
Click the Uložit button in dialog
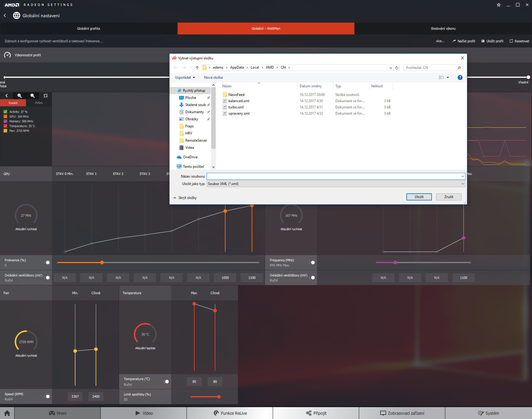pyautogui.click(x=419, y=197)
